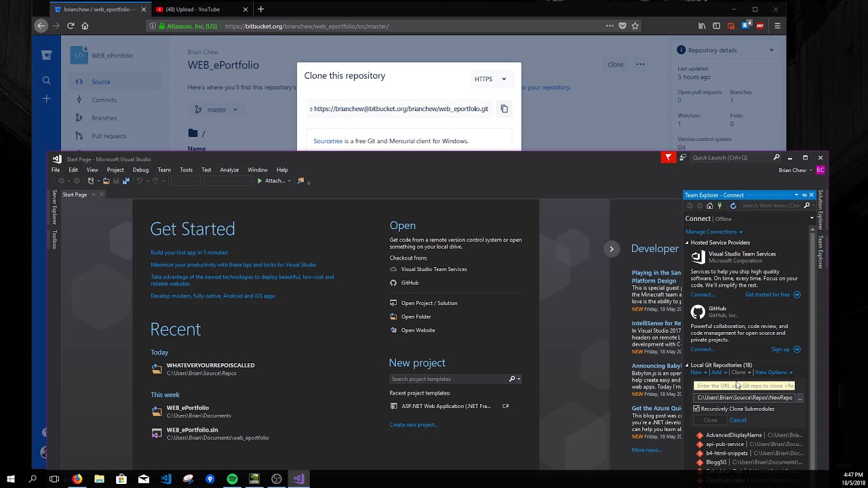Click the browse ellipsis beside clone path

pos(800,398)
